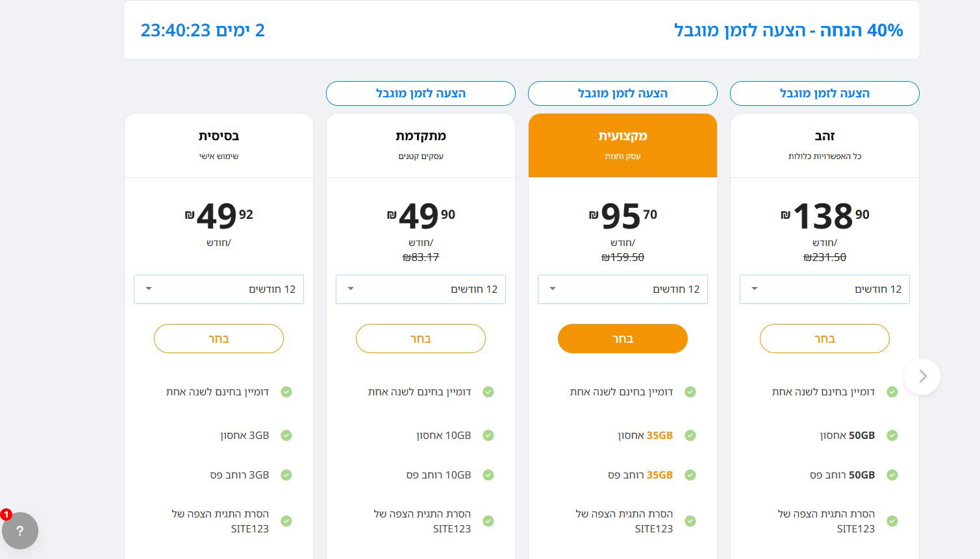Expand the Advanced plan duration dropdown

[420, 289]
